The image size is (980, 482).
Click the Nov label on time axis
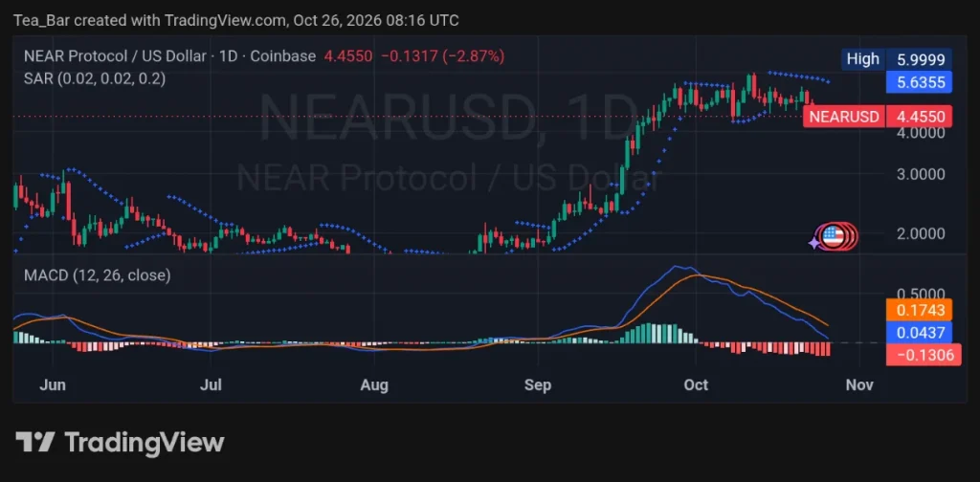859,385
